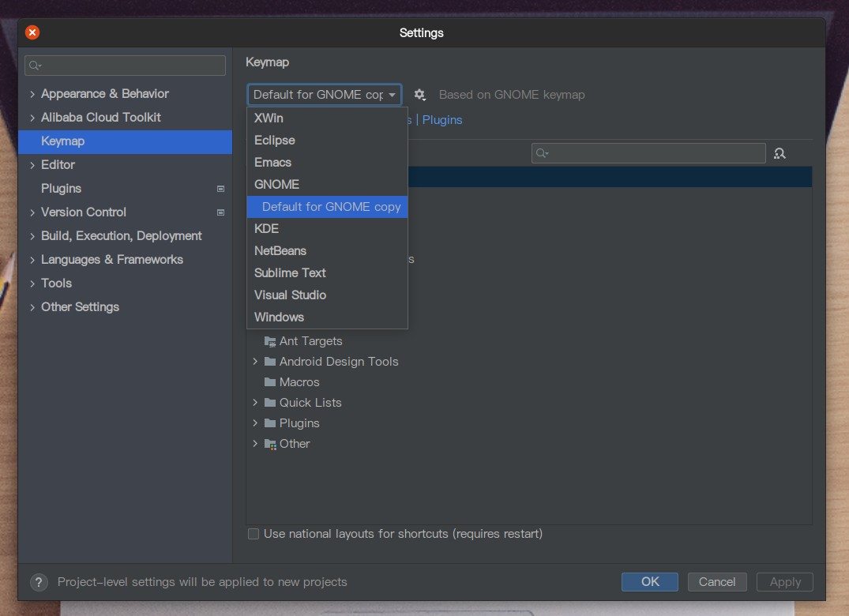Toggle Use national layouts for shortcuts

pyautogui.click(x=254, y=535)
